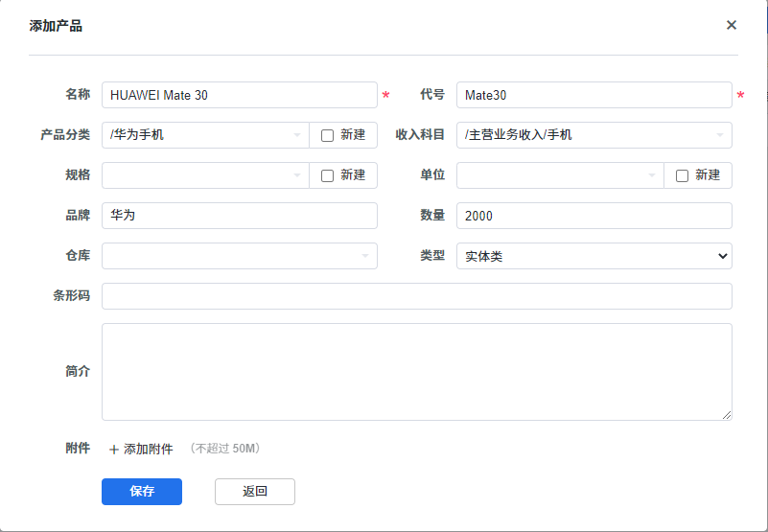
Task: Check the 新建 box beside 单位
Action: point(682,175)
